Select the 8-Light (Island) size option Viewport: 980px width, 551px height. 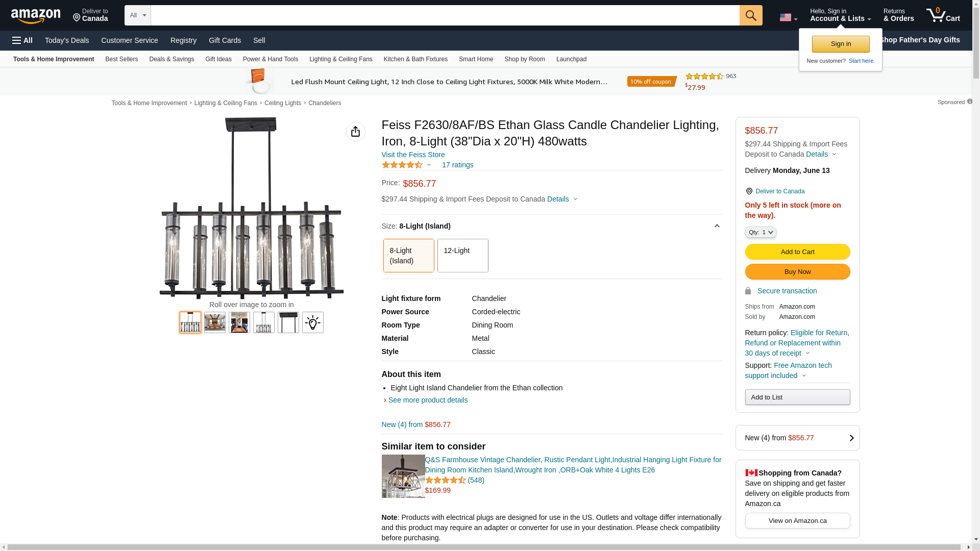(x=408, y=256)
